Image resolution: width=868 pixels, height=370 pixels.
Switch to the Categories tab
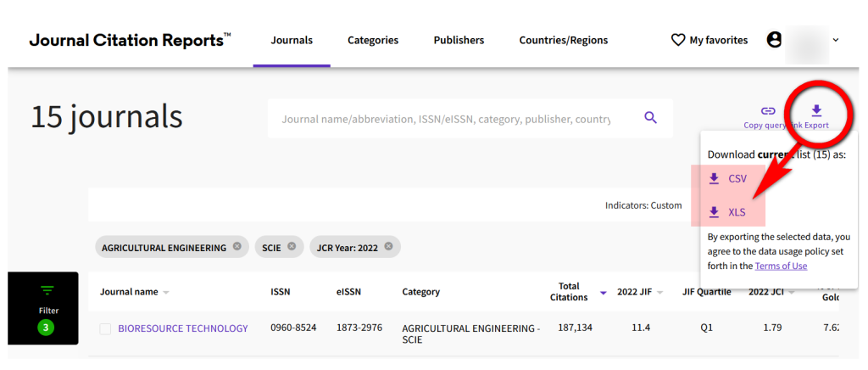click(373, 41)
